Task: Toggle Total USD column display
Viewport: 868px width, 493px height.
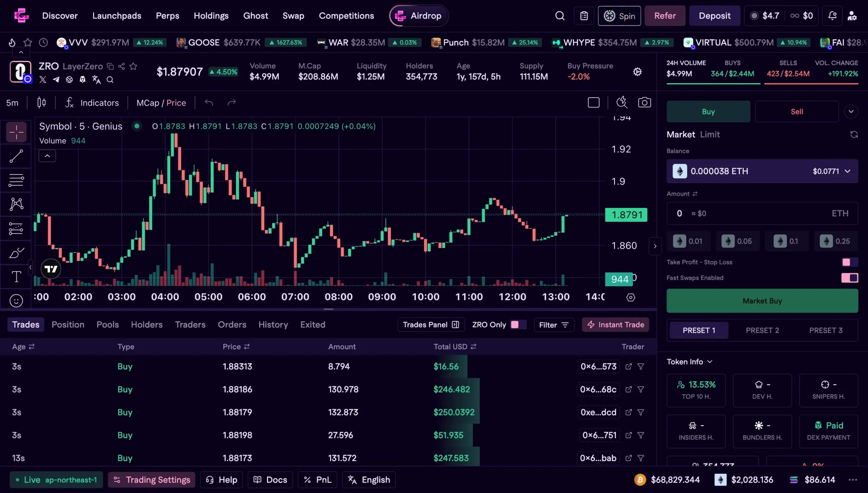Action: pyautogui.click(x=473, y=347)
